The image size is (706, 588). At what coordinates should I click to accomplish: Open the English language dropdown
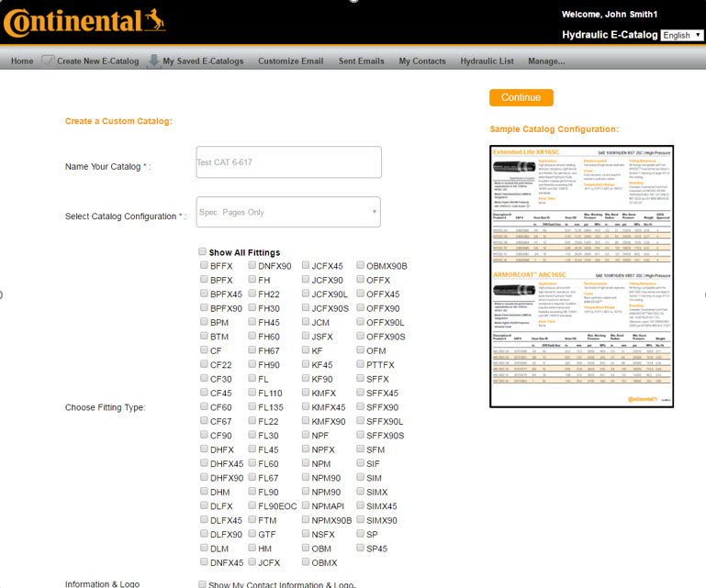tap(681, 35)
